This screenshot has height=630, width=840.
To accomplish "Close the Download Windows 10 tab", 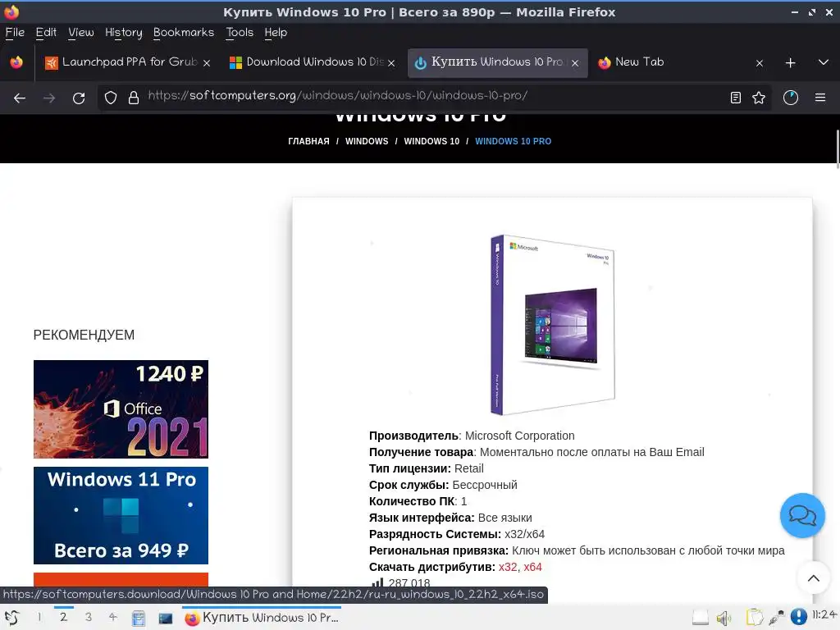I will [391, 63].
